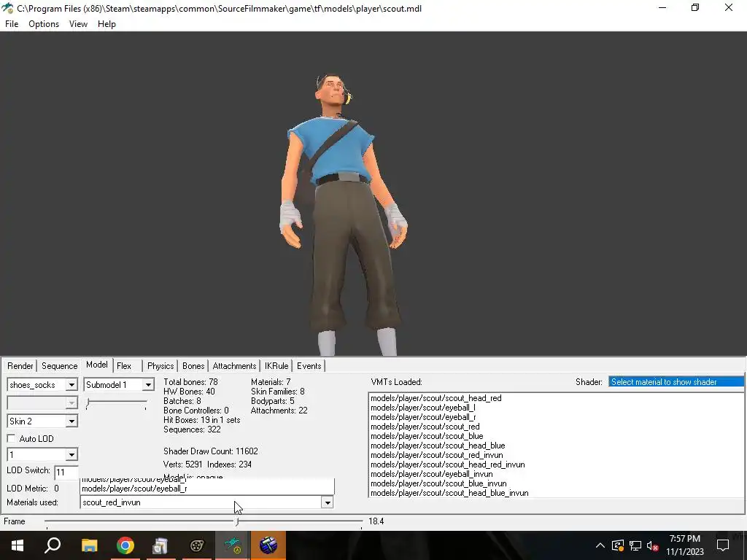Image resolution: width=747 pixels, height=560 pixels.
Task: Click the LOD Switch input field
Action: click(66, 472)
